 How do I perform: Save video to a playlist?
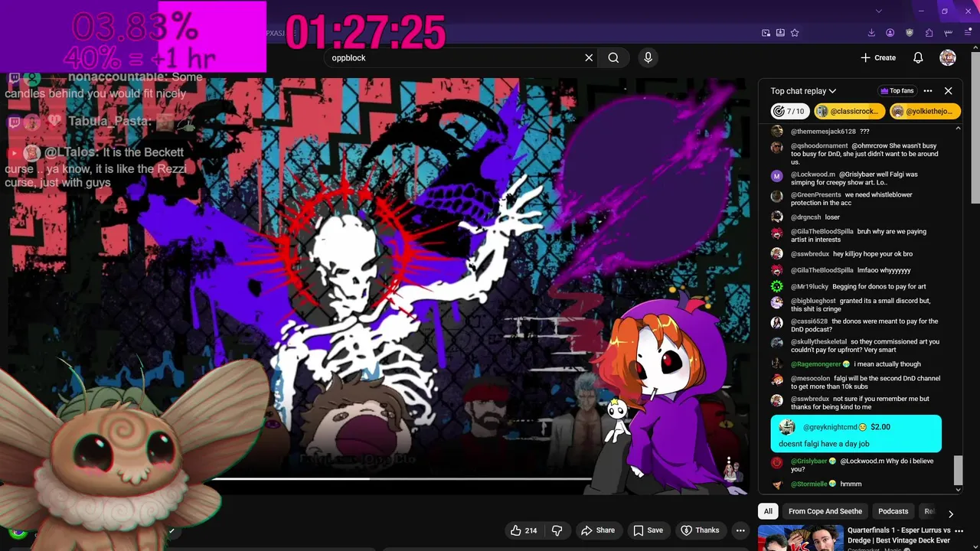point(648,530)
